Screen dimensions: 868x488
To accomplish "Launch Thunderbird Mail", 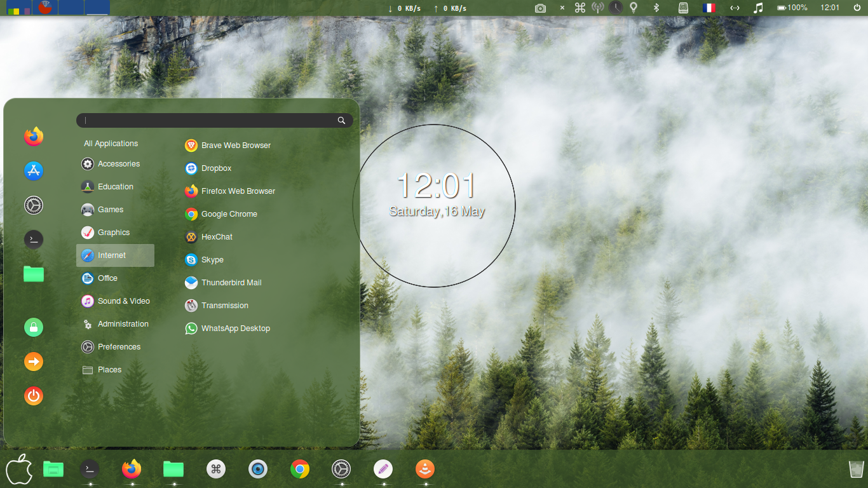I will coord(223,283).
